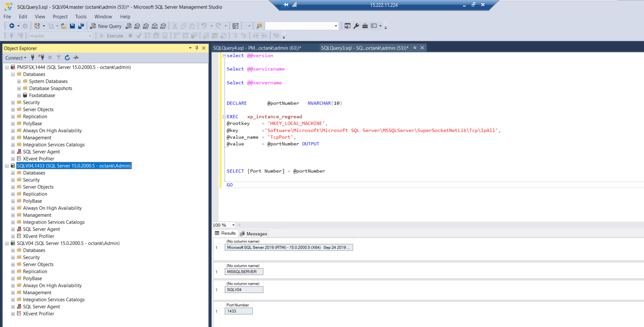The height and width of the screenshot is (327, 644).
Task: Open the View menu
Action: (x=40, y=17)
